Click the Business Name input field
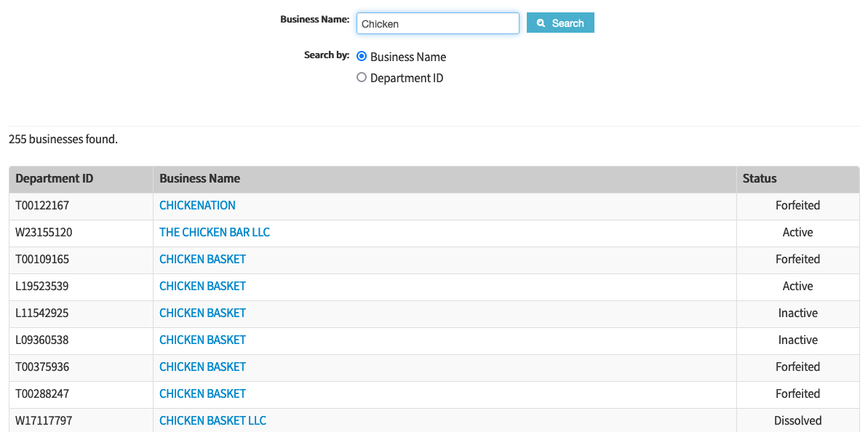 pyautogui.click(x=438, y=23)
